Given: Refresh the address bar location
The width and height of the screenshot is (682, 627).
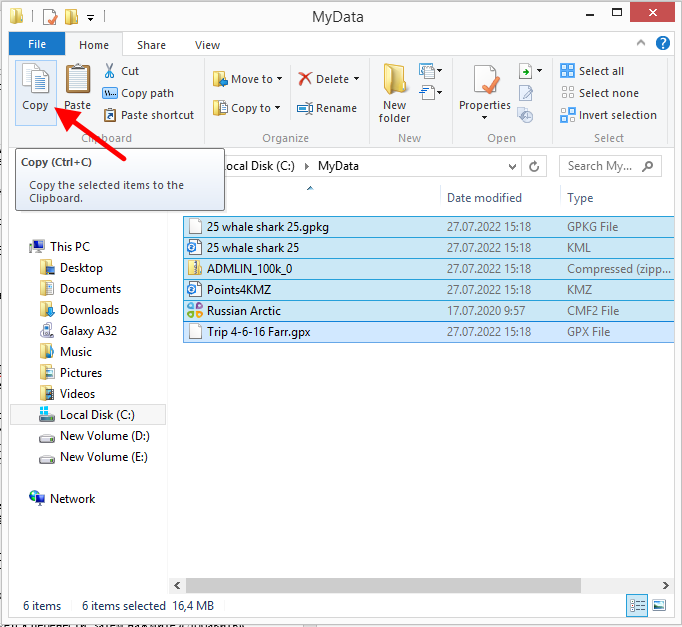Looking at the screenshot, I should pyautogui.click(x=535, y=166).
